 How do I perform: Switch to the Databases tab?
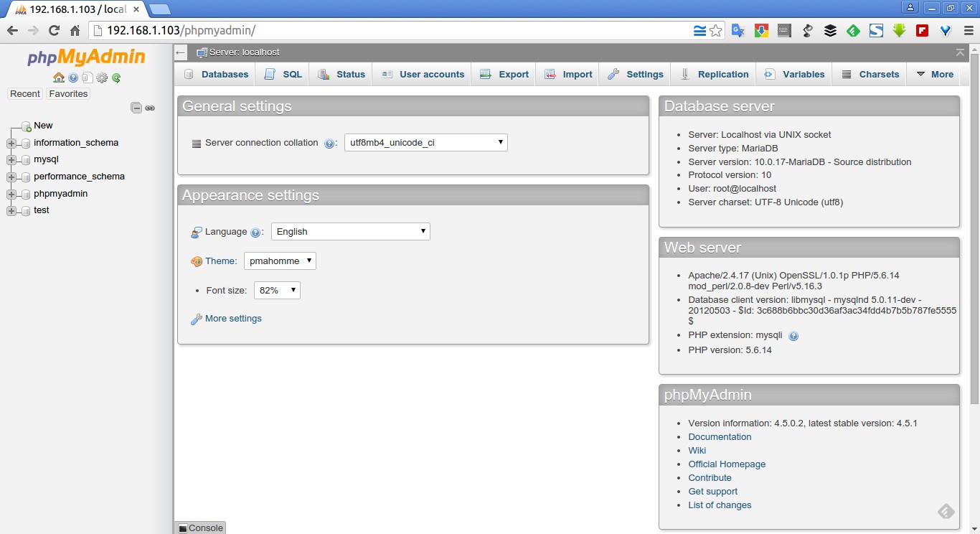[x=216, y=74]
